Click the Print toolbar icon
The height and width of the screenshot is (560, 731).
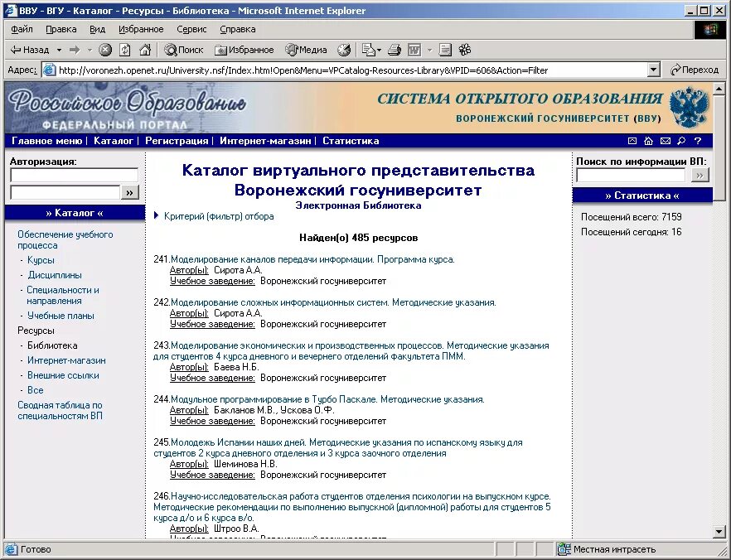coord(395,50)
